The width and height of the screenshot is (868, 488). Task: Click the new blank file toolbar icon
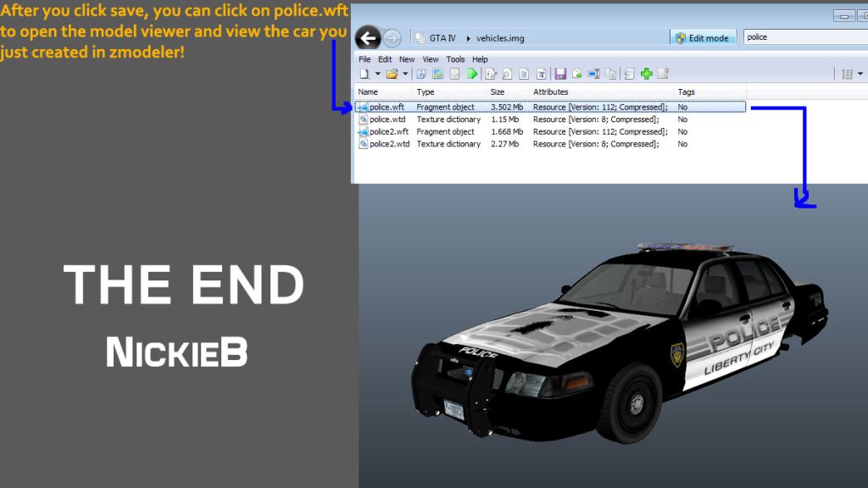(364, 74)
